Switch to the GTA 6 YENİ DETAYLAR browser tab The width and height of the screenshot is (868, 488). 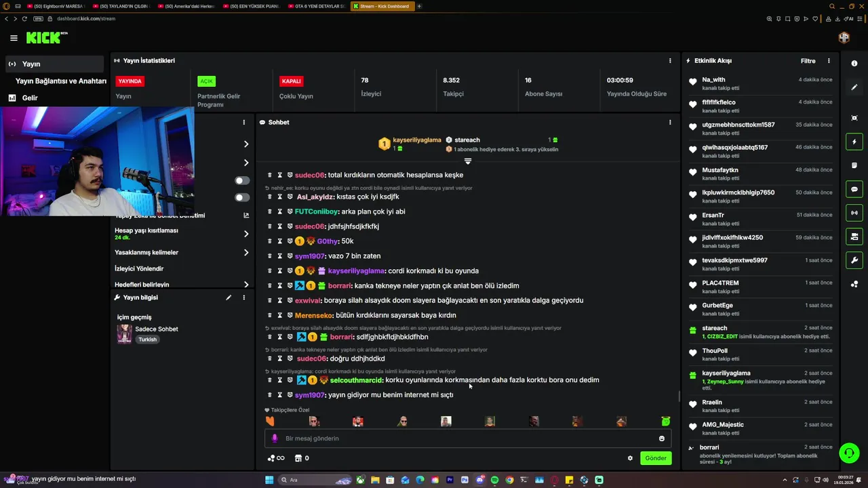coord(317,6)
